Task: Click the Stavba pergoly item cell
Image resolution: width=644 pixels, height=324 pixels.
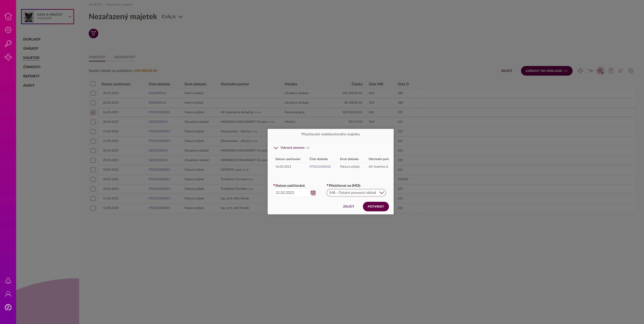Action: pos(295,112)
